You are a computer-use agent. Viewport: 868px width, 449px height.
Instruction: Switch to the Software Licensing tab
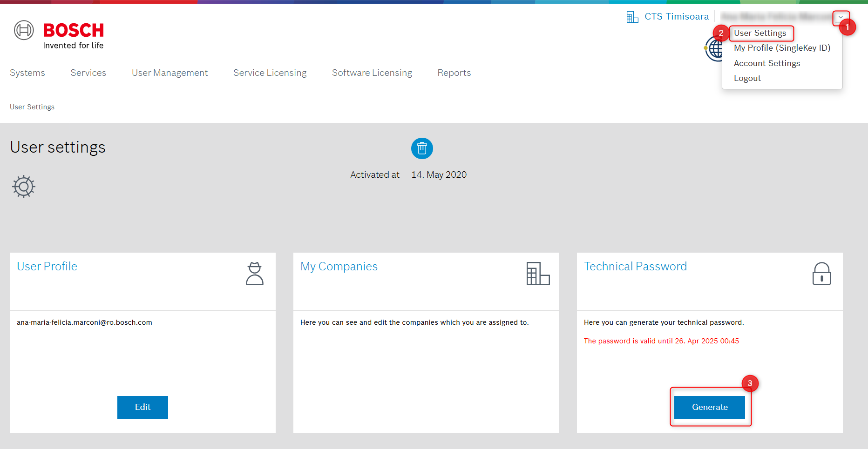pos(372,73)
